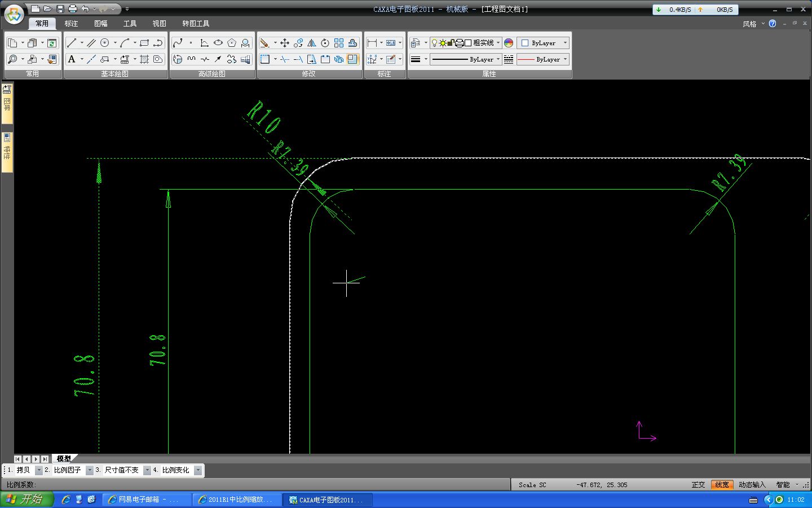Choose the rectangle drawing tool

tap(144, 43)
